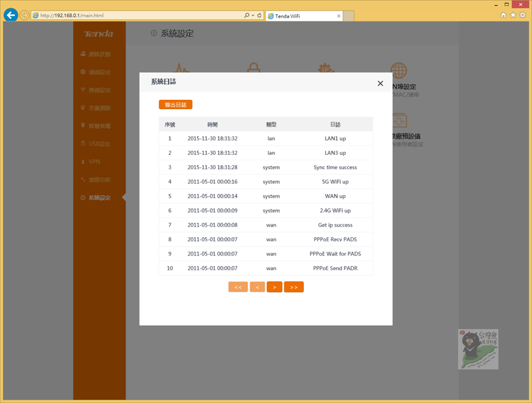This screenshot has height=403, width=532.
Task: Go to next log page with > button
Action: (x=274, y=287)
